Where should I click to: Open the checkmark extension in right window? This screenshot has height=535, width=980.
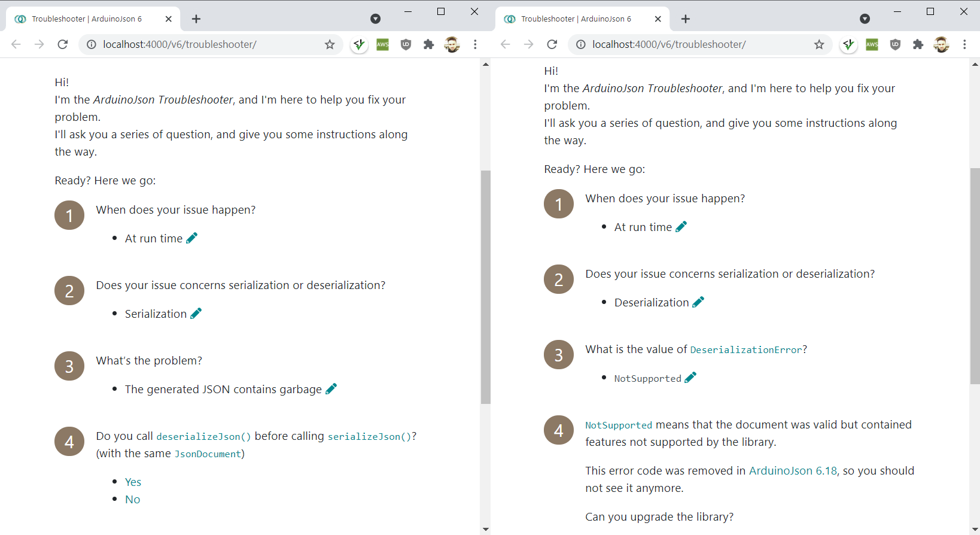coord(848,44)
